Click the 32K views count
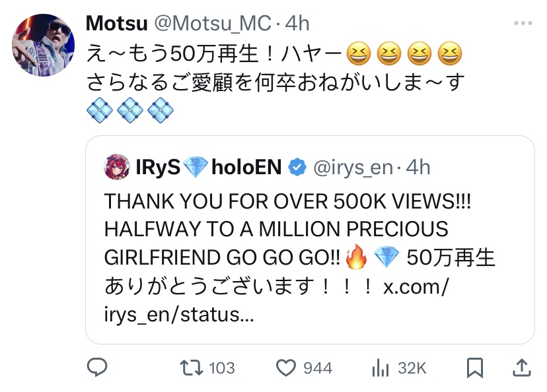 coord(412,368)
